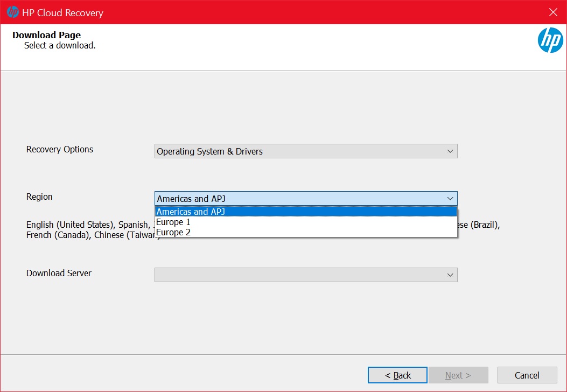Choose Europe 2 from region list
This screenshot has height=392, width=567.
(306, 232)
